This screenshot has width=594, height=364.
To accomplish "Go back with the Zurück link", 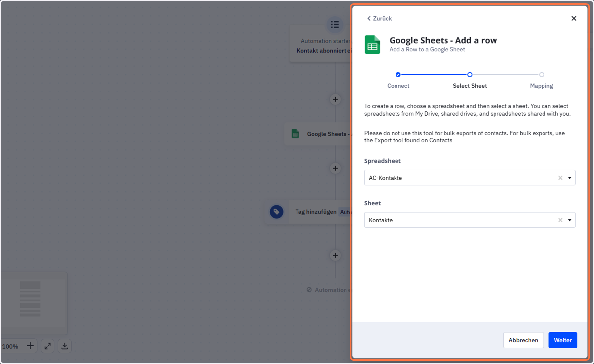I will point(379,19).
